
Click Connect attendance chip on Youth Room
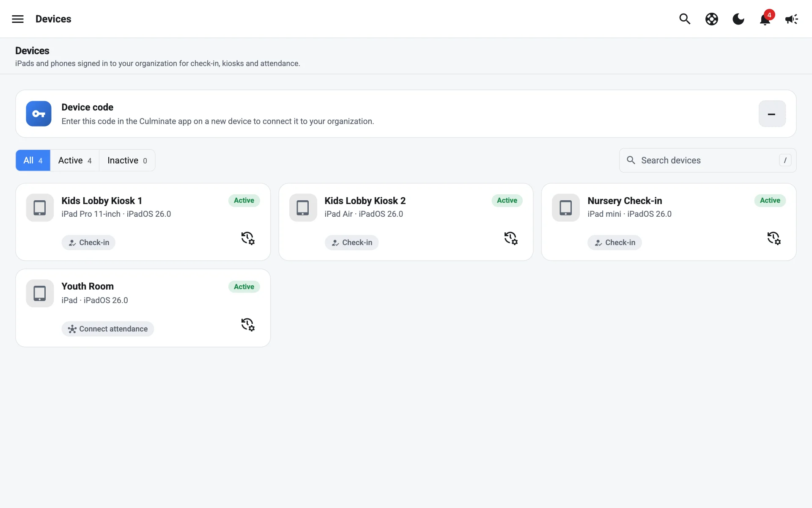108,329
